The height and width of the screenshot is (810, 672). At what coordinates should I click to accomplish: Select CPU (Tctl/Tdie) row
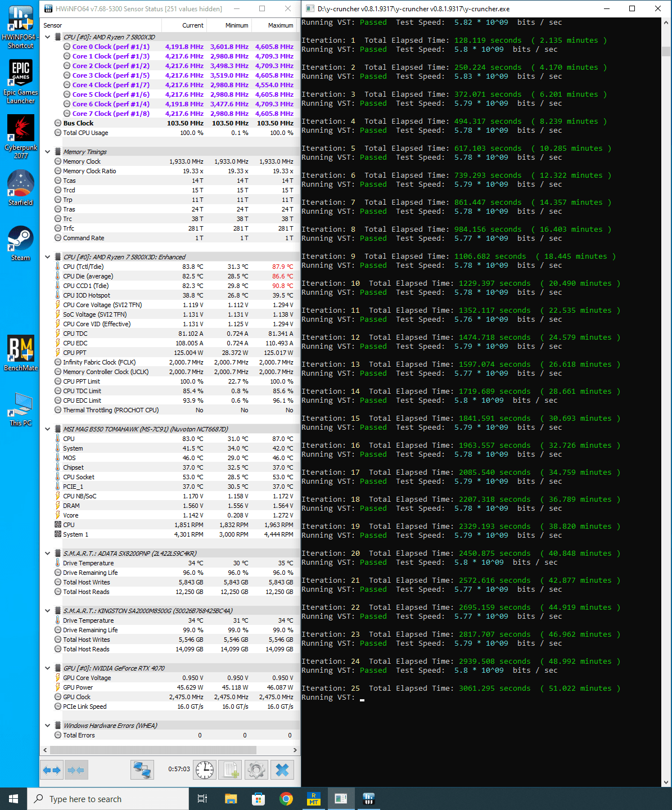click(169, 267)
